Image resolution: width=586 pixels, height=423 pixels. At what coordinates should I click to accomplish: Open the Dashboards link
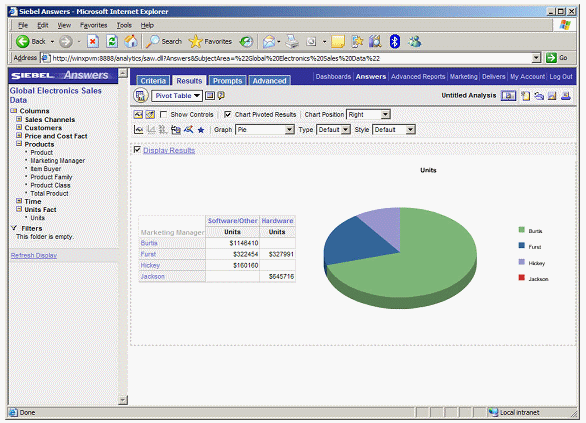333,76
